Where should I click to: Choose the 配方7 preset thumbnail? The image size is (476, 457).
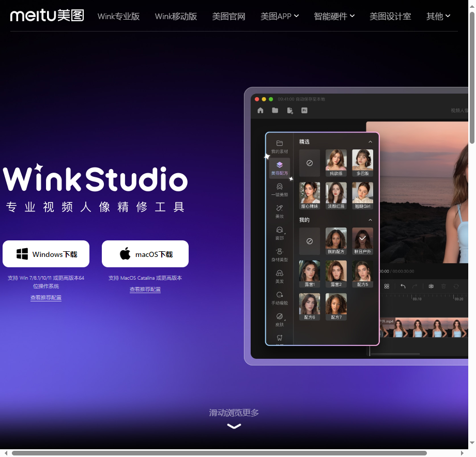[x=336, y=307]
